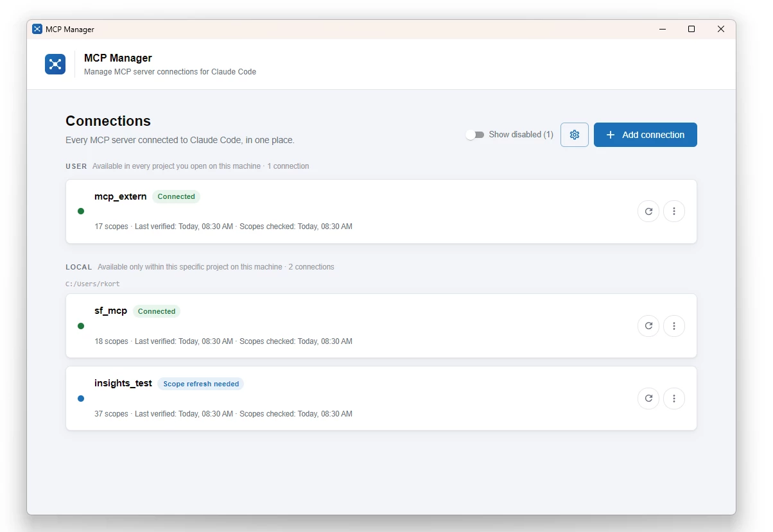Click the MCP Manager title bar app icon
773x532 pixels.
pos(37,29)
